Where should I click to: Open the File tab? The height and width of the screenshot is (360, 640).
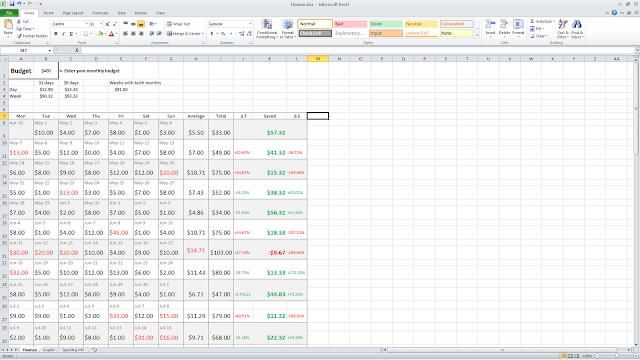[9, 13]
